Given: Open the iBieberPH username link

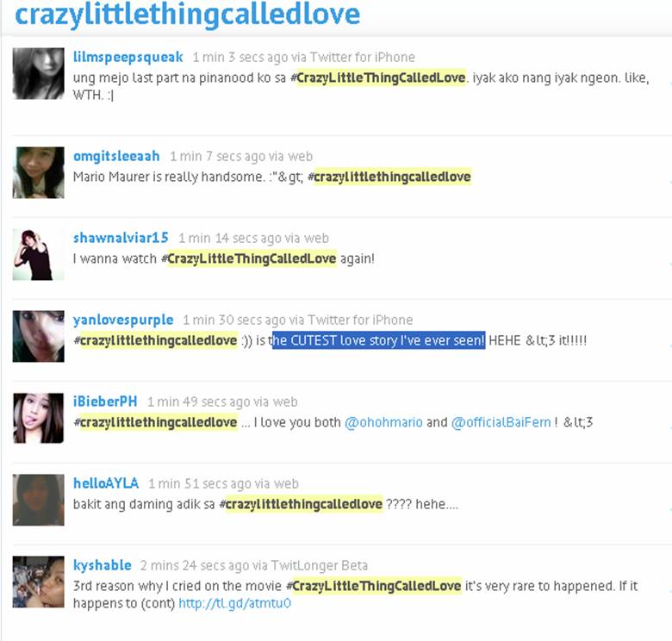Looking at the screenshot, I should tap(105, 401).
